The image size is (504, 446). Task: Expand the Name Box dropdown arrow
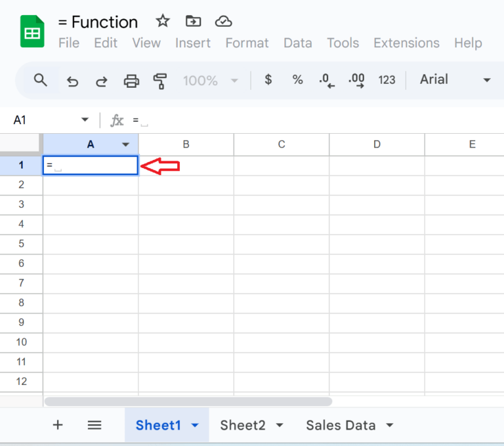[85, 120]
